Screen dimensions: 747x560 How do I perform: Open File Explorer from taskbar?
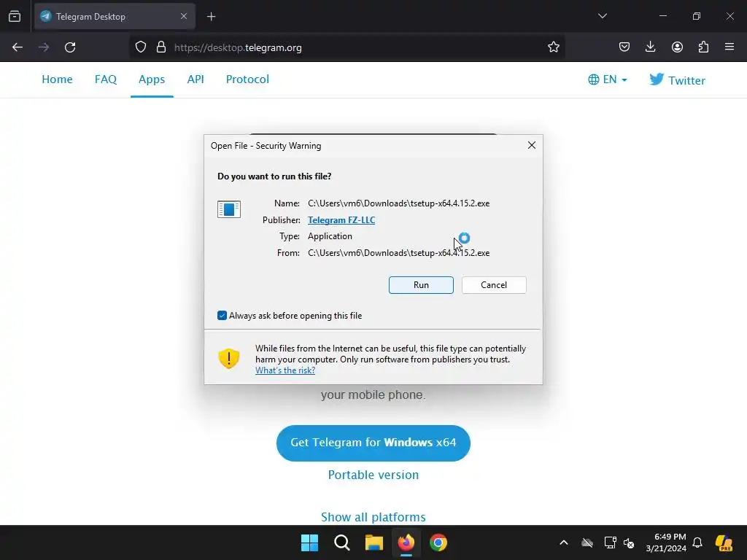(374, 542)
